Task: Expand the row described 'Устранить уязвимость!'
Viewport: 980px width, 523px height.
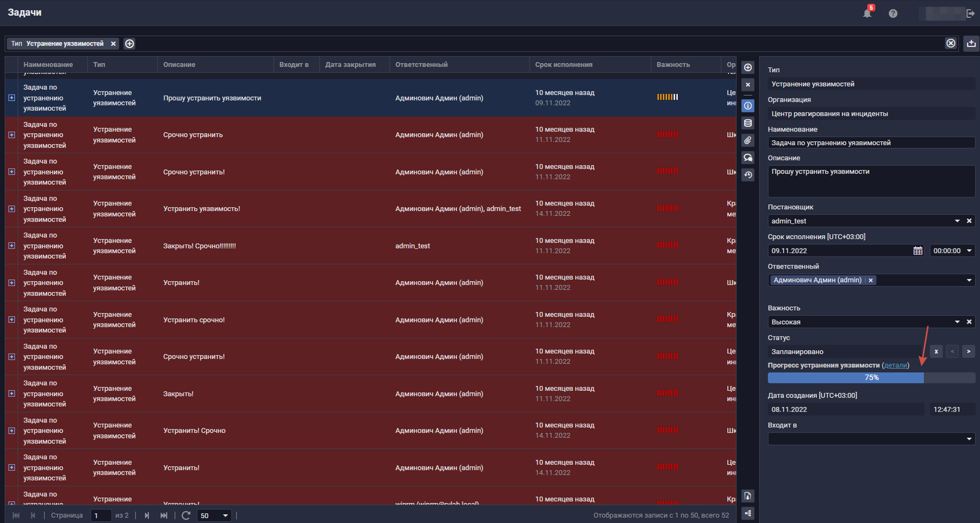Action: pos(11,209)
